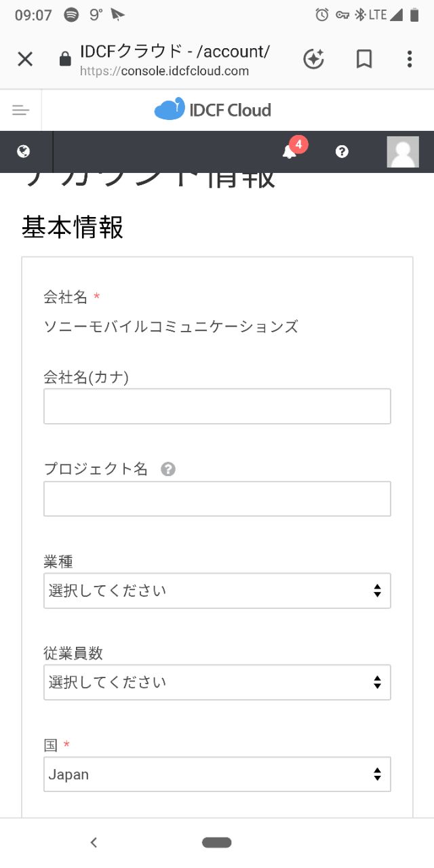Tap the browser AI sparkle icon
The image size is (434, 868).
[x=313, y=59]
